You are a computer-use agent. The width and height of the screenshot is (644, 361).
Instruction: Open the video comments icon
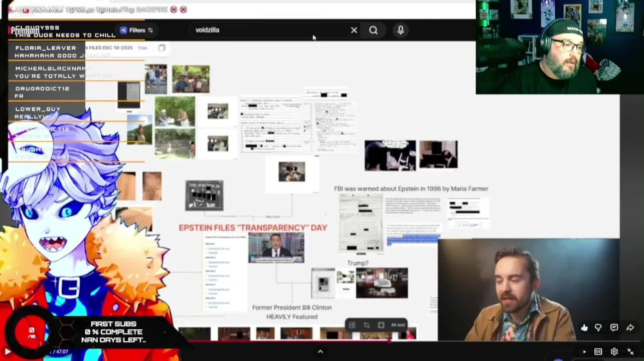tap(614, 327)
